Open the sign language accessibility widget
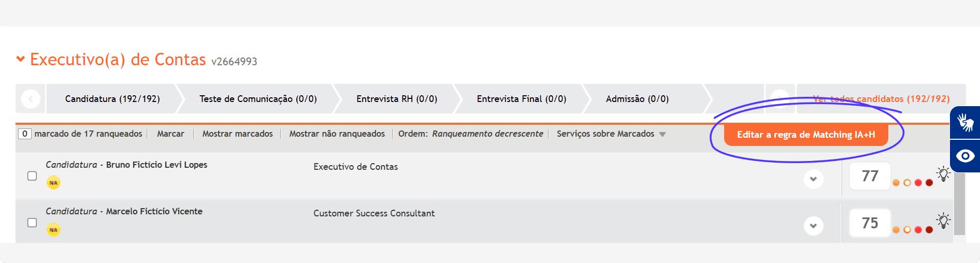Image resolution: width=980 pixels, height=263 pixels. (x=965, y=122)
